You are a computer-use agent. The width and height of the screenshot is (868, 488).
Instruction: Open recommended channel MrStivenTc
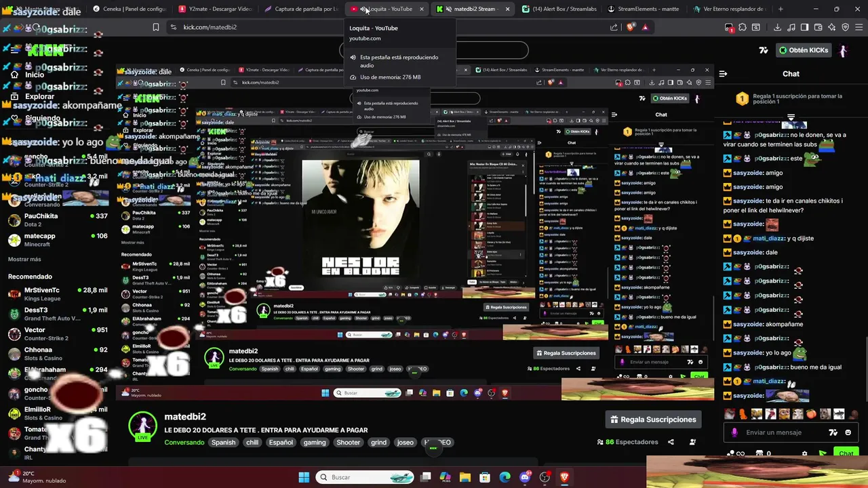(x=58, y=294)
